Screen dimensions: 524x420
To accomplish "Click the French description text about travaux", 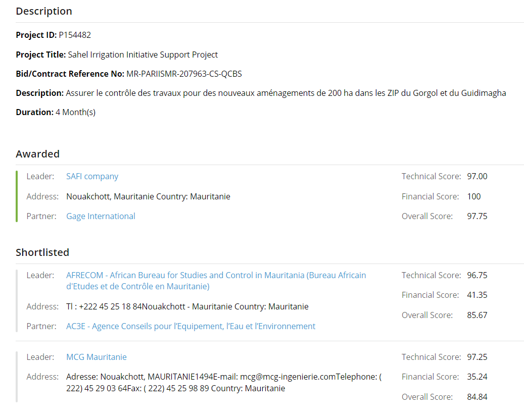I will click(x=286, y=93).
